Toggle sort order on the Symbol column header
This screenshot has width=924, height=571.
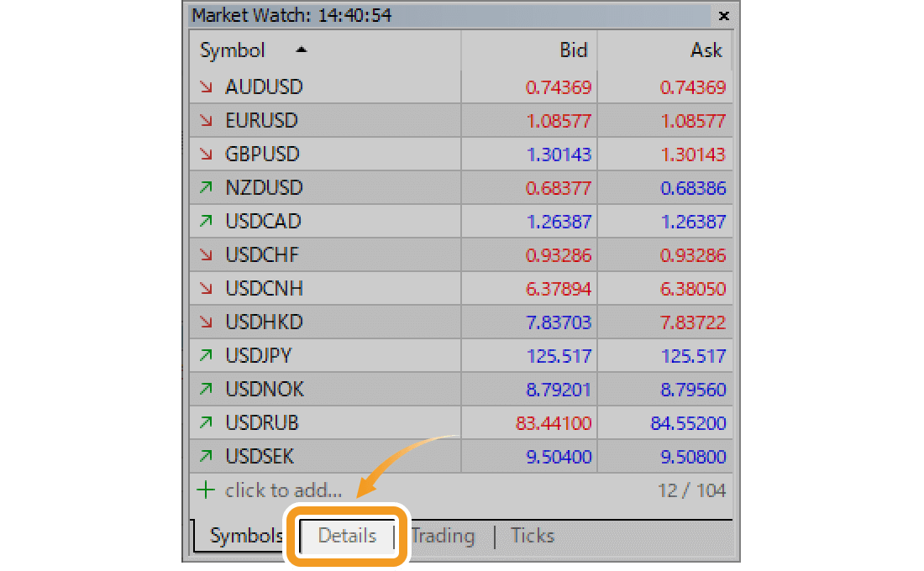click(232, 50)
